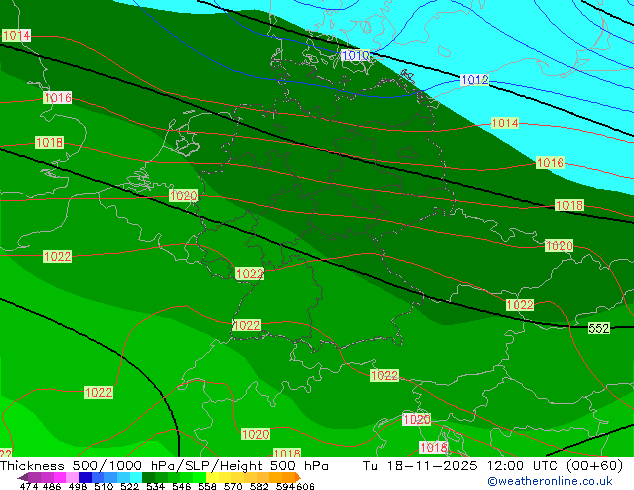
Task: Click the blue 1012 isobar label
Action: (475, 80)
